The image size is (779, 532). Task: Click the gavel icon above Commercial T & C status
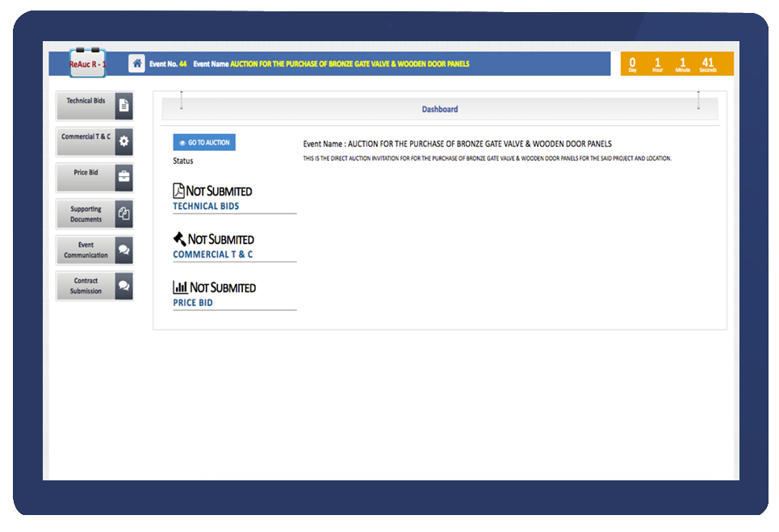pos(179,239)
